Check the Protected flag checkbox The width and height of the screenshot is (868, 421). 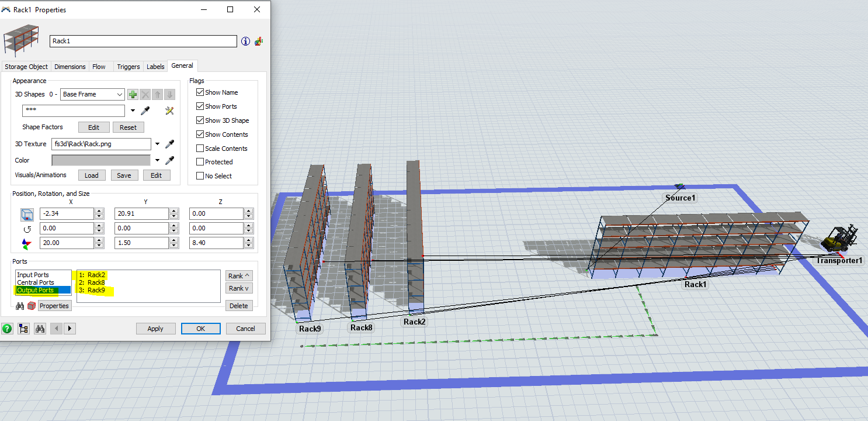[x=200, y=162]
